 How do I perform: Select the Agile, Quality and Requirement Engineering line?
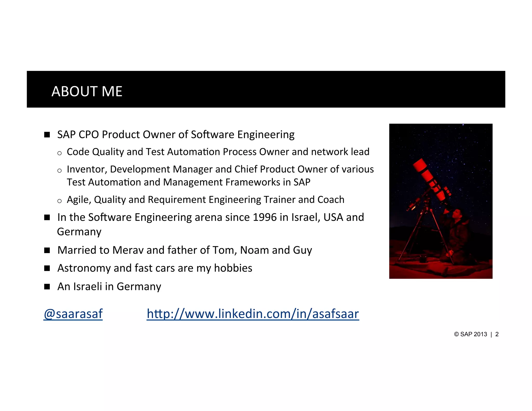[205, 200]
